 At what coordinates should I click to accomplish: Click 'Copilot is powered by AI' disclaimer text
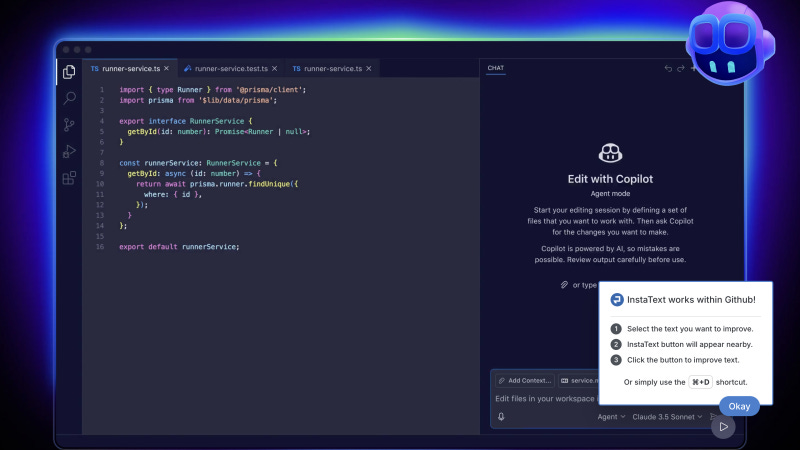(x=610, y=254)
